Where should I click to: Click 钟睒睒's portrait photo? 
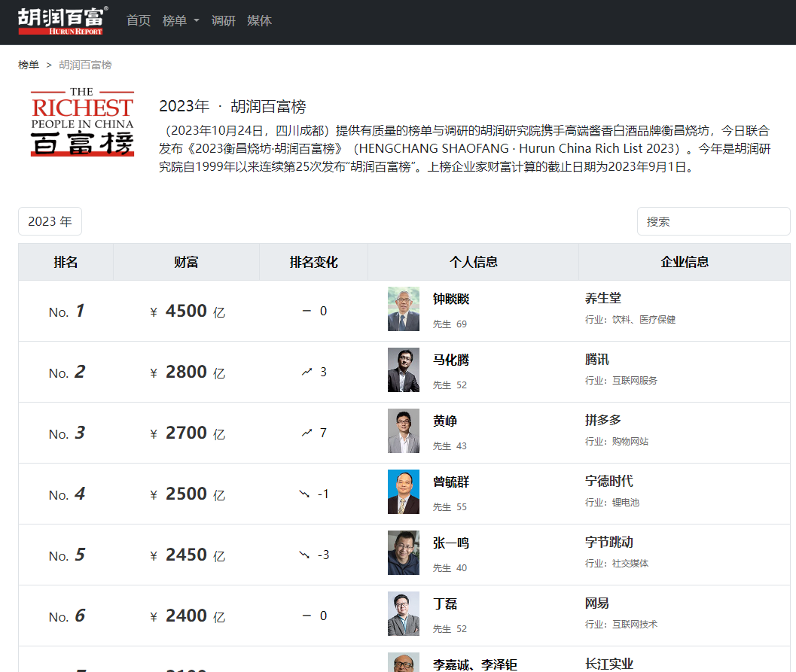(404, 309)
